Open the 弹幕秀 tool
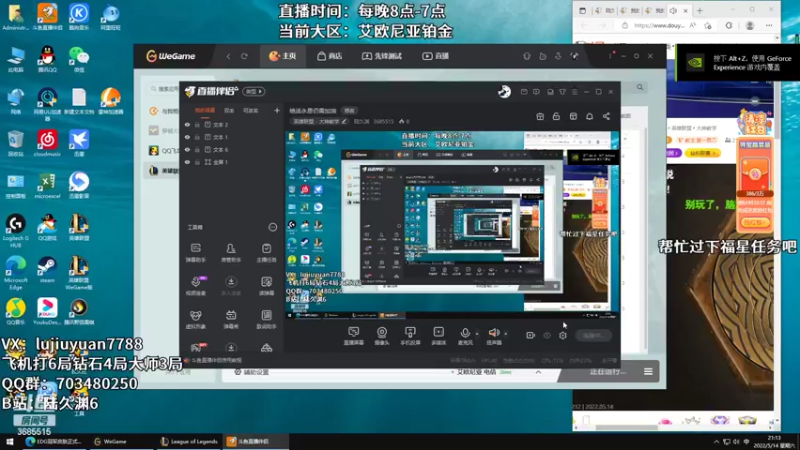This screenshot has height=450, width=800. 231,319
